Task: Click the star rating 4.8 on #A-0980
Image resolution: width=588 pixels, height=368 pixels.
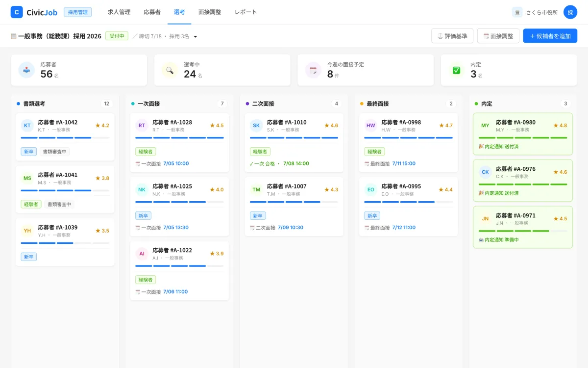Action: click(x=560, y=126)
